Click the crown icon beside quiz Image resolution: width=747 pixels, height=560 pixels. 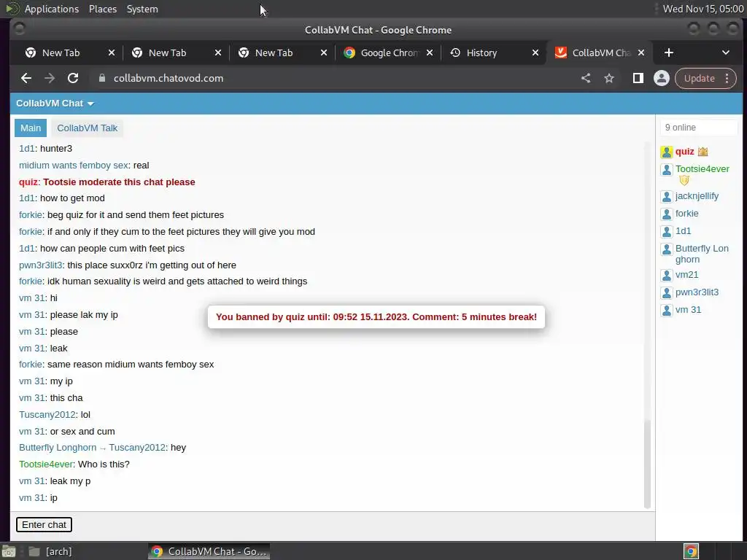703,152
